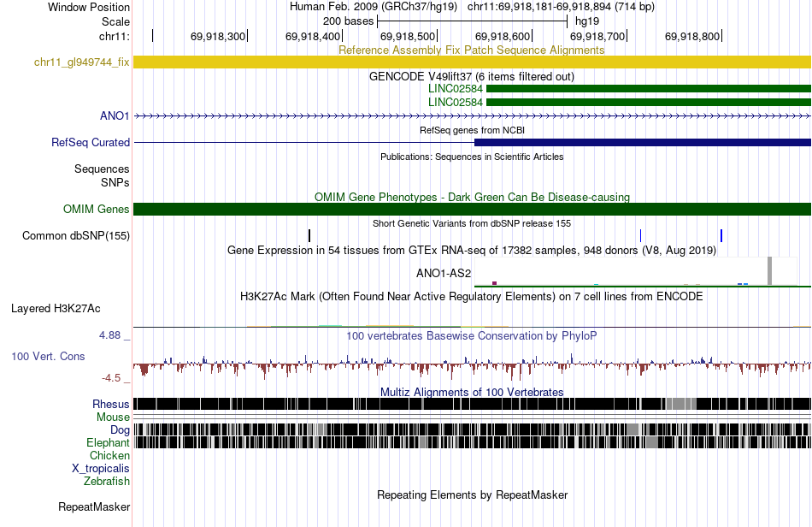The image size is (812, 527).
Task: Click the Elephant alignment row label
Action: (108, 443)
